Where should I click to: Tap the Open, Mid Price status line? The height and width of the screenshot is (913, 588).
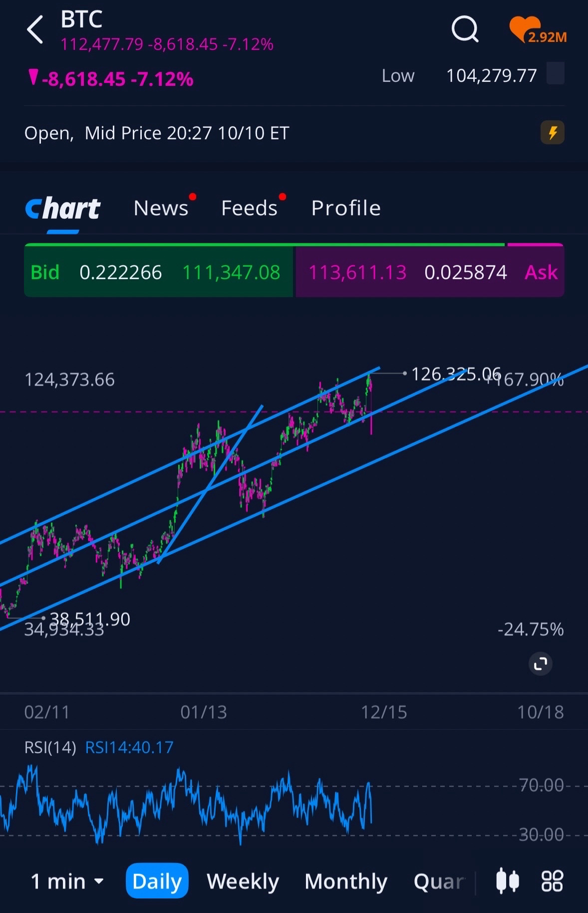[x=157, y=133]
